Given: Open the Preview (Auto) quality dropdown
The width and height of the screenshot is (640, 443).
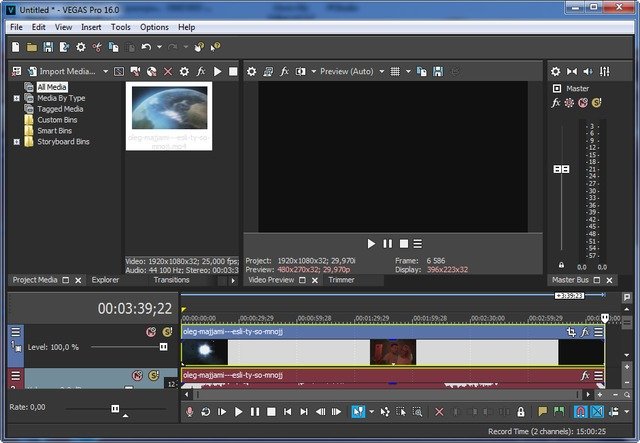Looking at the screenshot, I should tap(347, 72).
